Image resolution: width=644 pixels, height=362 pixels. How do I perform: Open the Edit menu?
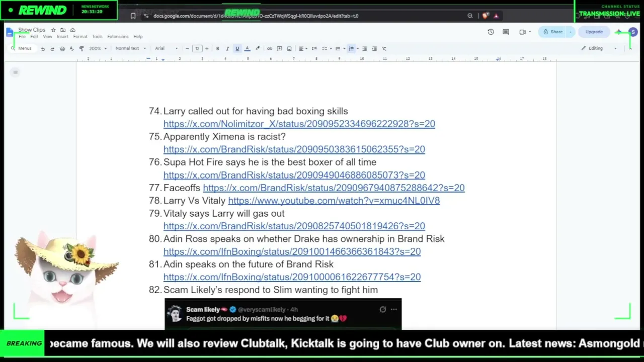point(34,37)
